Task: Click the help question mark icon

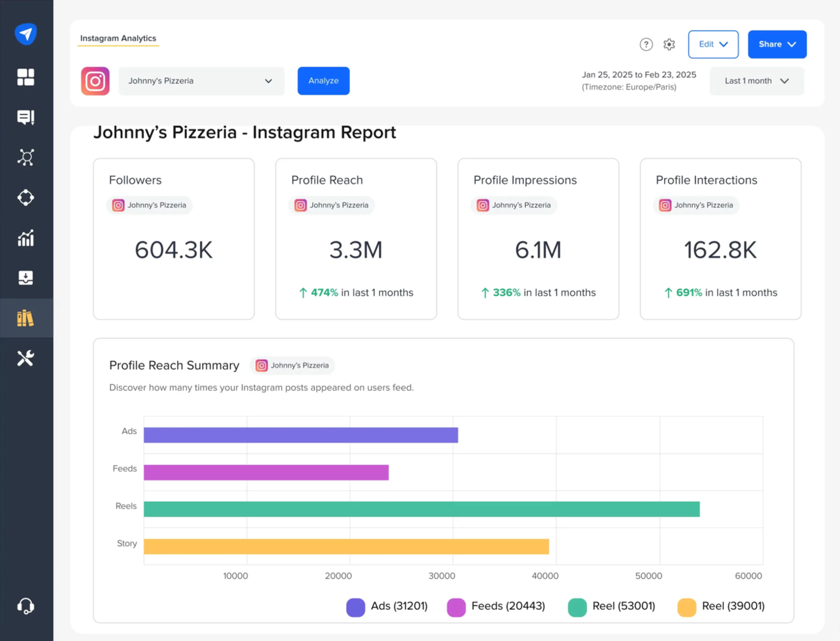Action: [647, 44]
